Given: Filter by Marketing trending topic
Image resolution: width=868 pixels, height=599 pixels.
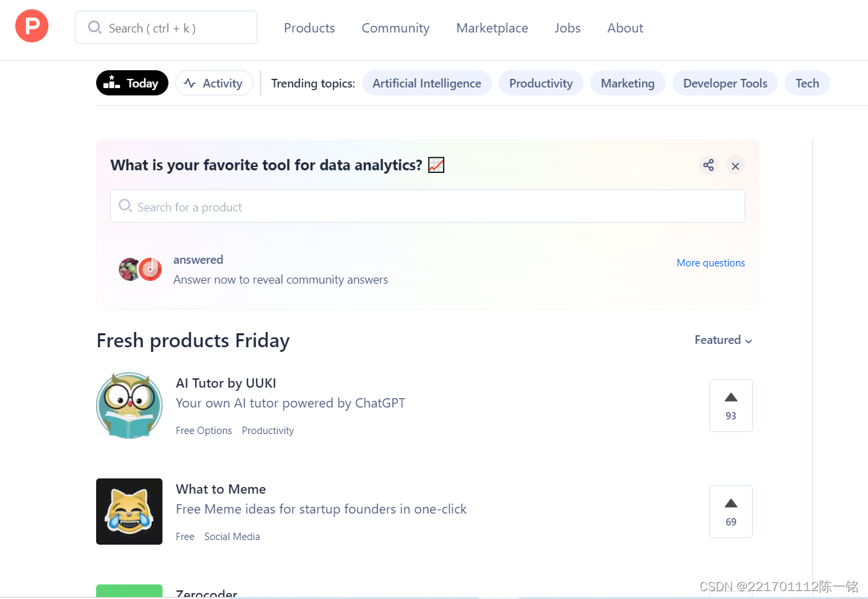Looking at the screenshot, I should coord(628,83).
